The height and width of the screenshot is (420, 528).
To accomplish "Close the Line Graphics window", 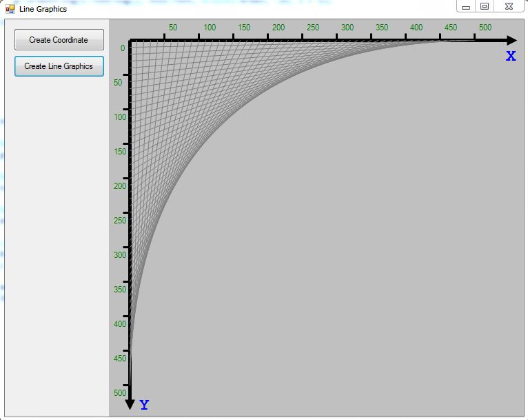I will 509,6.
